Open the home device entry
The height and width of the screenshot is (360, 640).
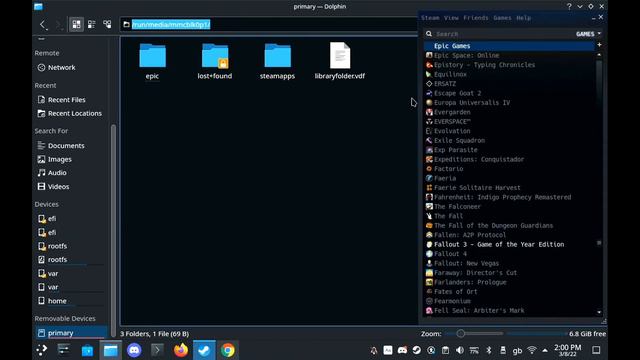(52, 301)
